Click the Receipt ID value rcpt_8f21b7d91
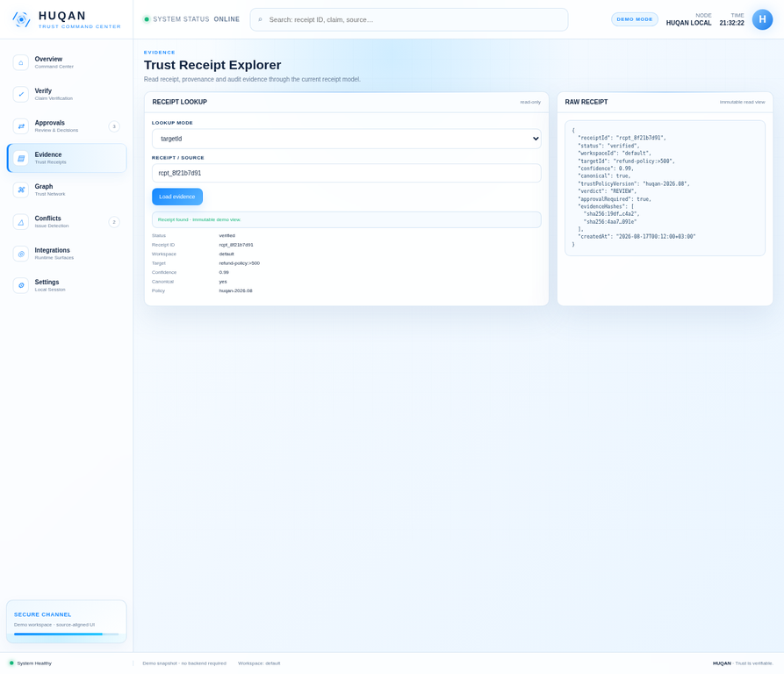 236,245
